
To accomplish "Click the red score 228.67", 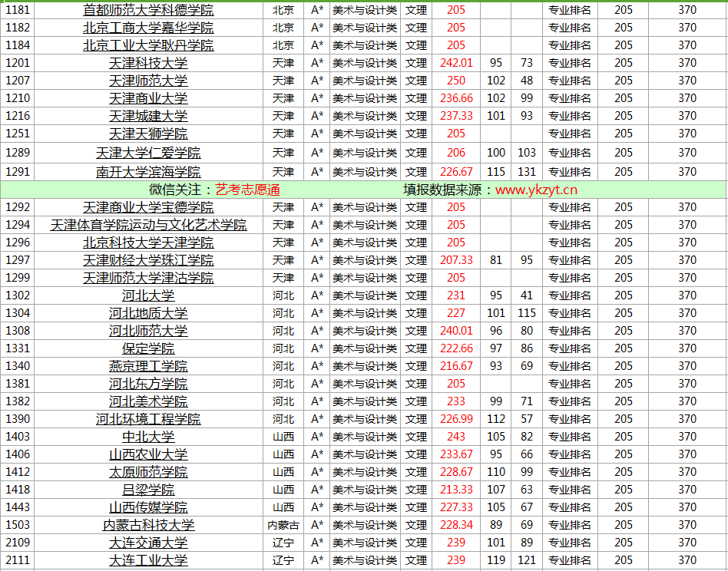I will 456,472.
